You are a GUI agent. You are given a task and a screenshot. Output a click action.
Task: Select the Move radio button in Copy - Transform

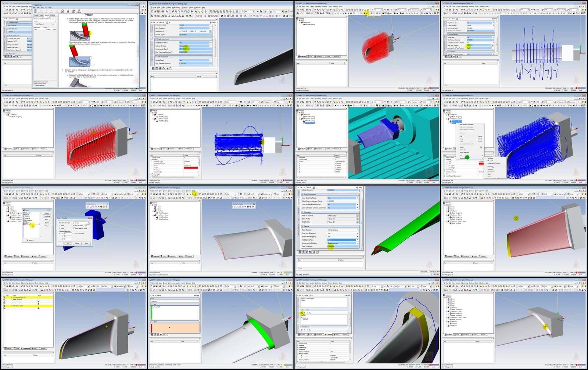tap(60, 225)
